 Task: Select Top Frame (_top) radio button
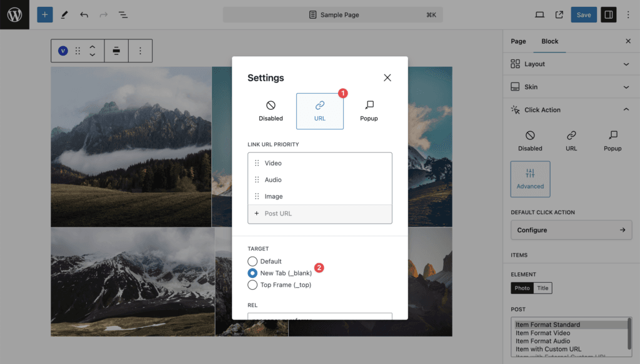coord(252,285)
